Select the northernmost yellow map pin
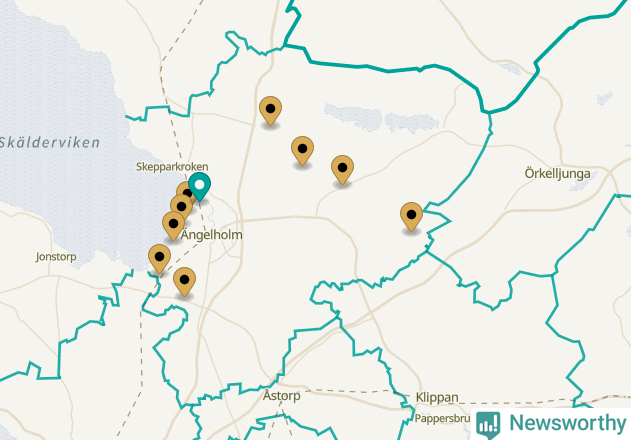Screen dimensions: 631x440 270,110
